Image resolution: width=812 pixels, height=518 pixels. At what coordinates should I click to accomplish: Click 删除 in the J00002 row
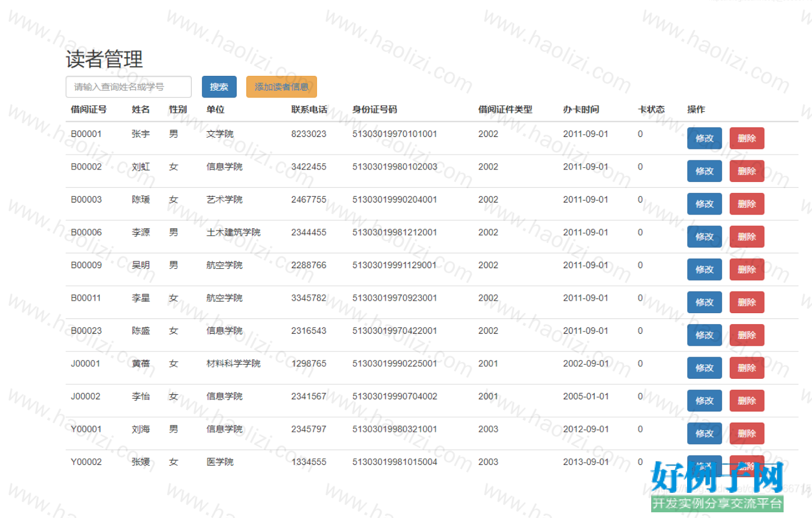(747, 400)
